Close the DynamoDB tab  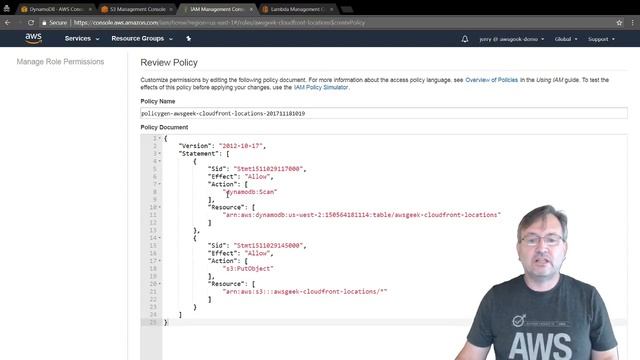(90, 9)
